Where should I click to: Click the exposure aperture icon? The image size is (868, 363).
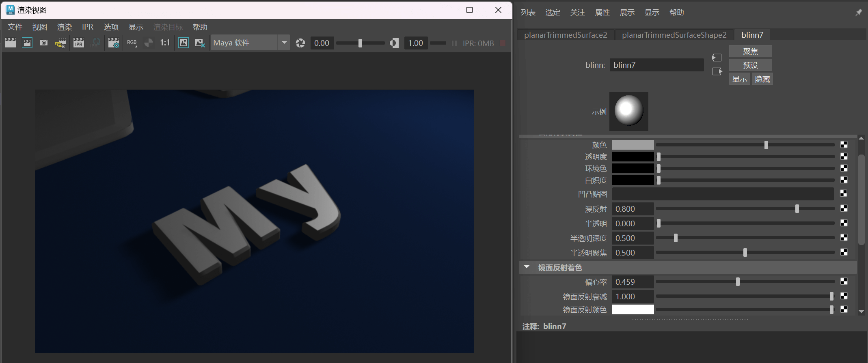click(300, 43)
